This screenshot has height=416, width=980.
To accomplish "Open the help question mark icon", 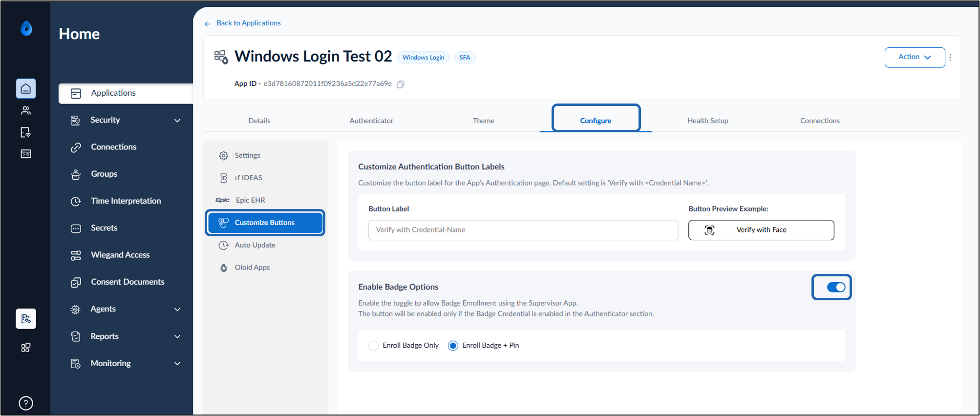I will (x=26, y=403).
